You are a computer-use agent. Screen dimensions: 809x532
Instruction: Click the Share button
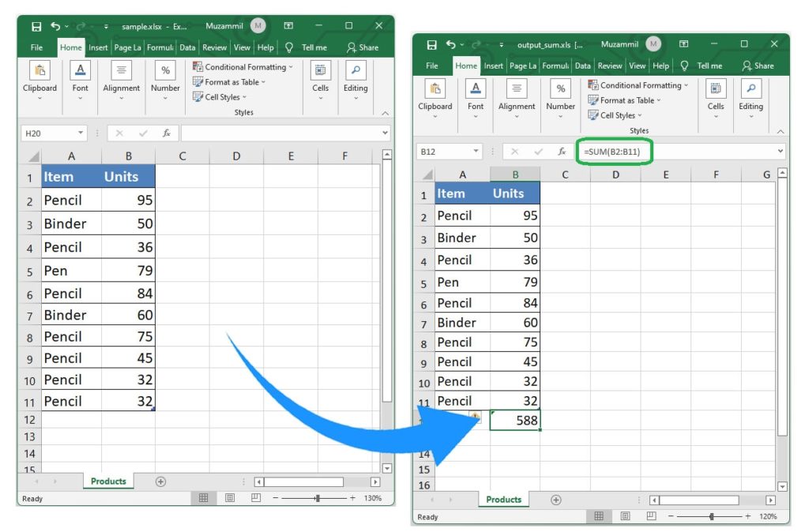click(758, 66)
